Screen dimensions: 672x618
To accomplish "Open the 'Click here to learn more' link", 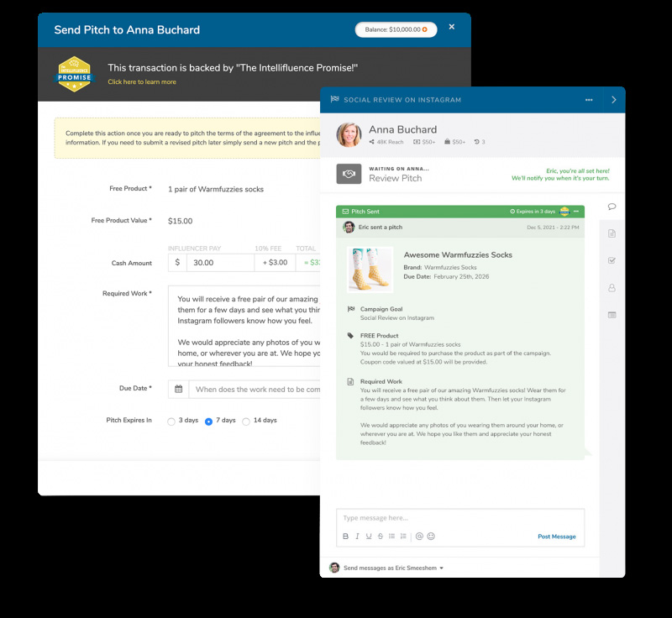I will [142, 81].
